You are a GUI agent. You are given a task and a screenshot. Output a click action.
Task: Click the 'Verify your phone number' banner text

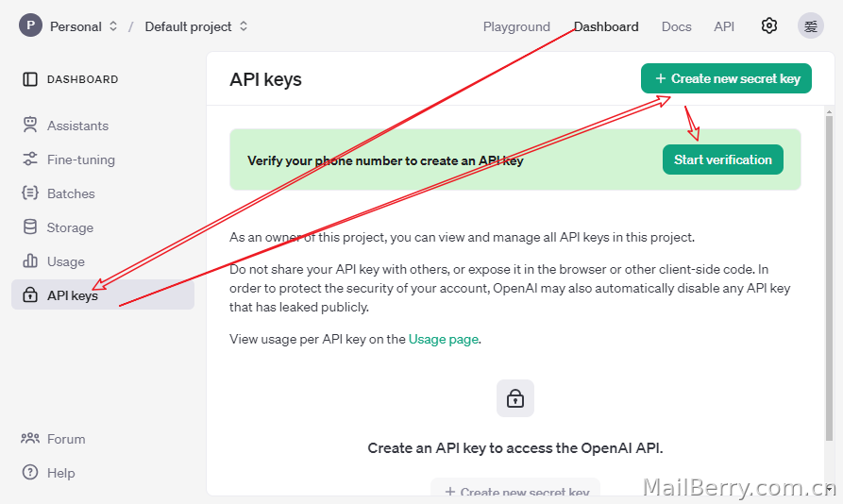(x=385, y=160)
